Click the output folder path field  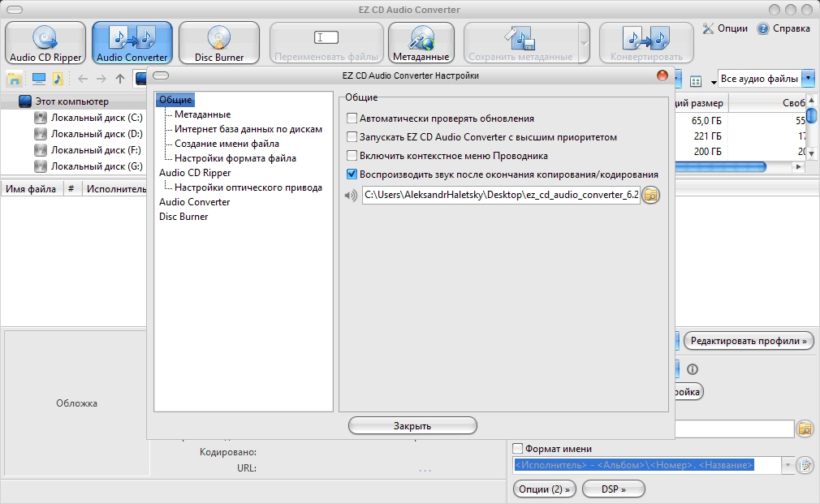click(734, 429)
